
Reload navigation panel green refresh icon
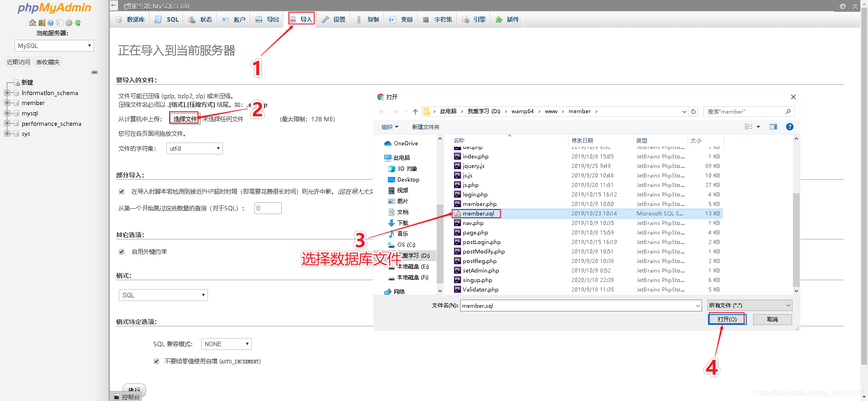point(78,23)
